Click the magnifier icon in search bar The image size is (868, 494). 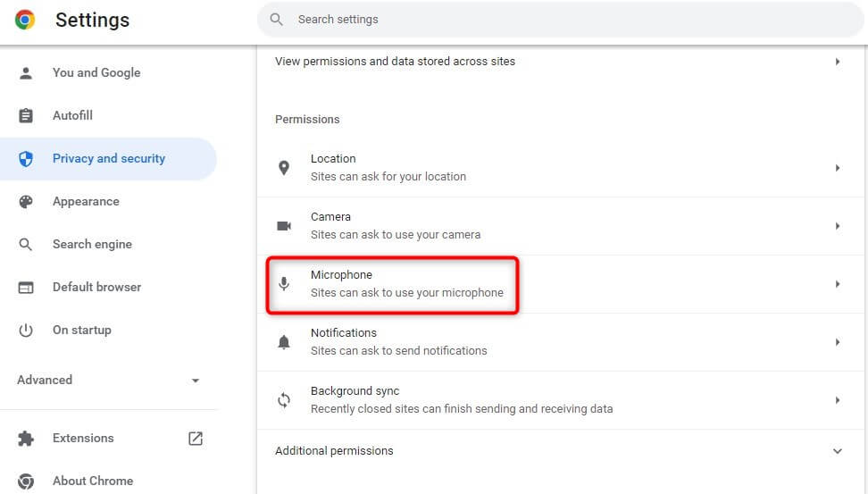277,20
